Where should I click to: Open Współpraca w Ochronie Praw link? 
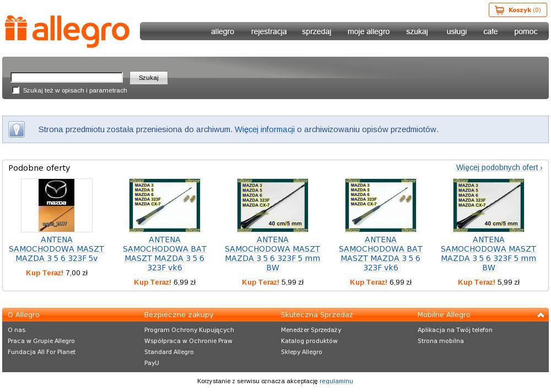click(x=188, y=341)
